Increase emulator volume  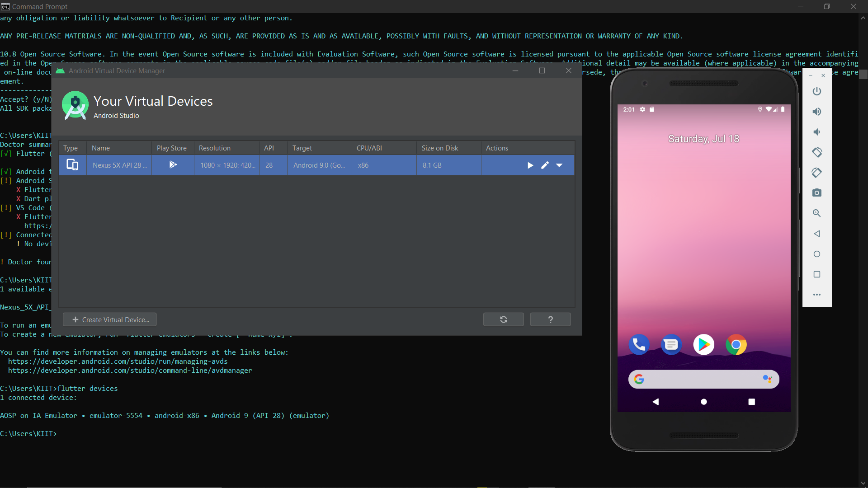(816, 112)
